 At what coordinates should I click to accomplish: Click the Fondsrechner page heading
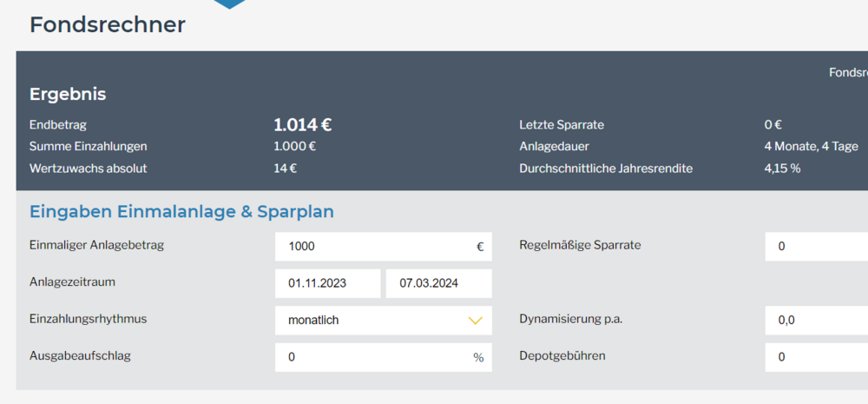click(108, 24)
